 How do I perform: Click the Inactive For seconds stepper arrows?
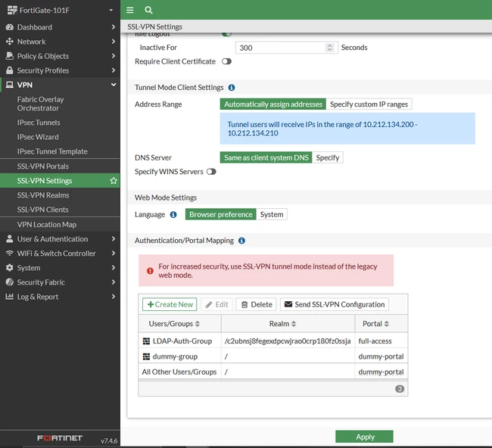click(x=329, y=48)
